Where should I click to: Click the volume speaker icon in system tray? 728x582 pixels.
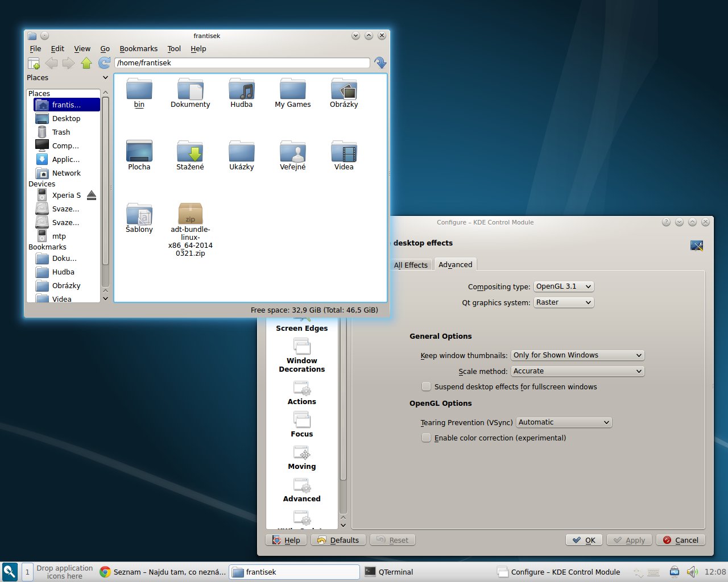[692, 572]
